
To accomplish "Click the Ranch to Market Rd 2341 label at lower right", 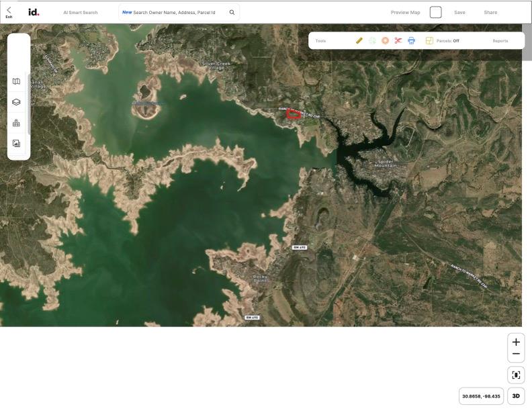I will pos(470,276).
